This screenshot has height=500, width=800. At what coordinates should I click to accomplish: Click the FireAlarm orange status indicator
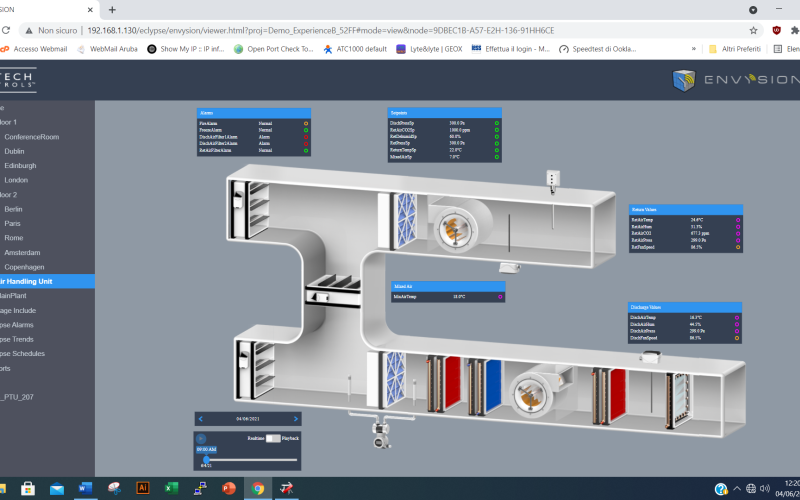coord(306,123)
